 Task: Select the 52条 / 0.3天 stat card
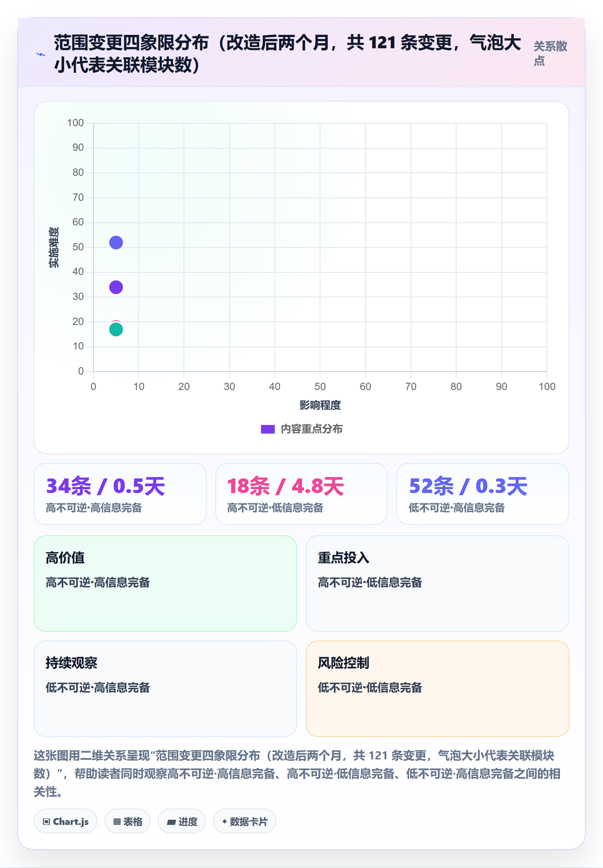coord(483,494)
